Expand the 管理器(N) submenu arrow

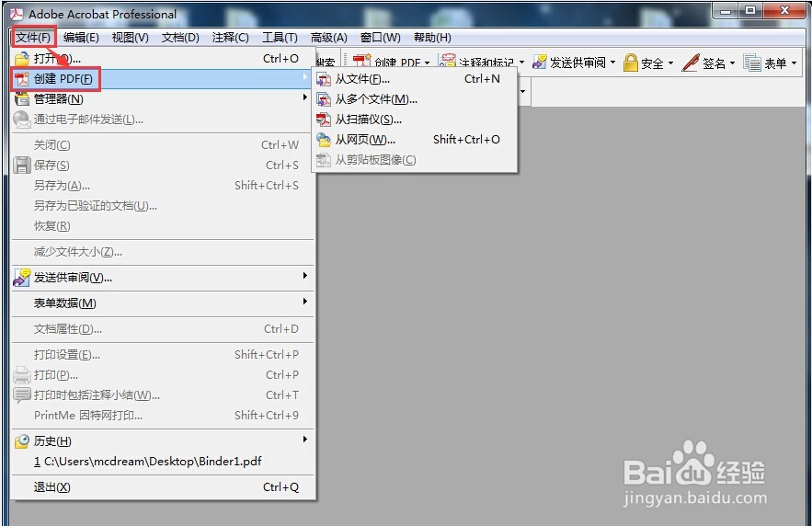(x=305, y=97)
